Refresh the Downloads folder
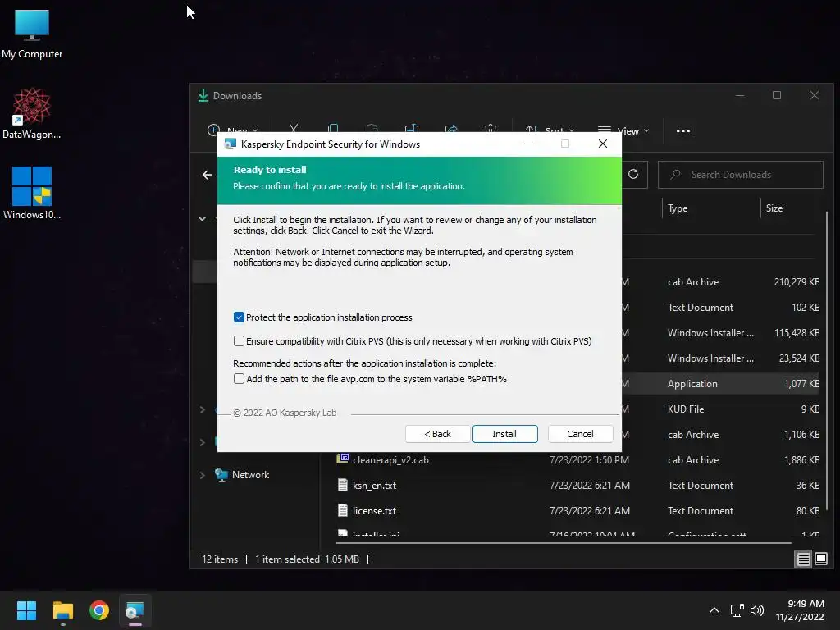 [633, 174]
